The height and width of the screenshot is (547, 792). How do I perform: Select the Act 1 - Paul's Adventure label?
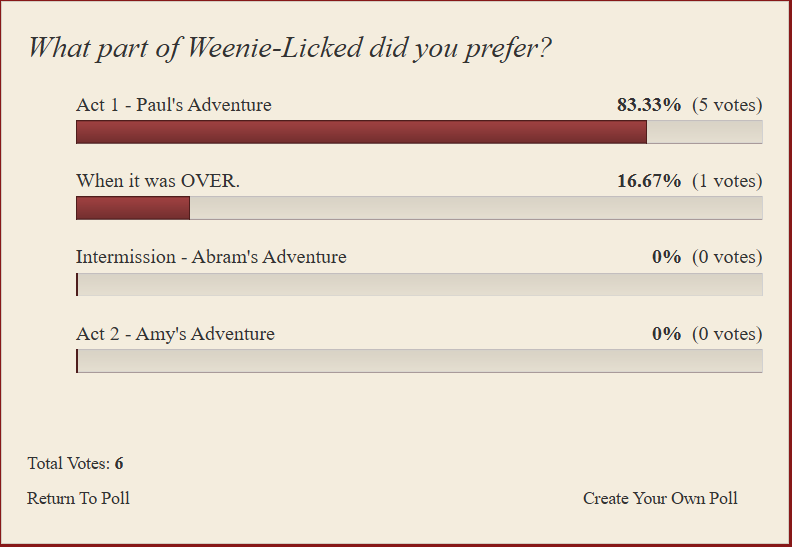(173, 105)
